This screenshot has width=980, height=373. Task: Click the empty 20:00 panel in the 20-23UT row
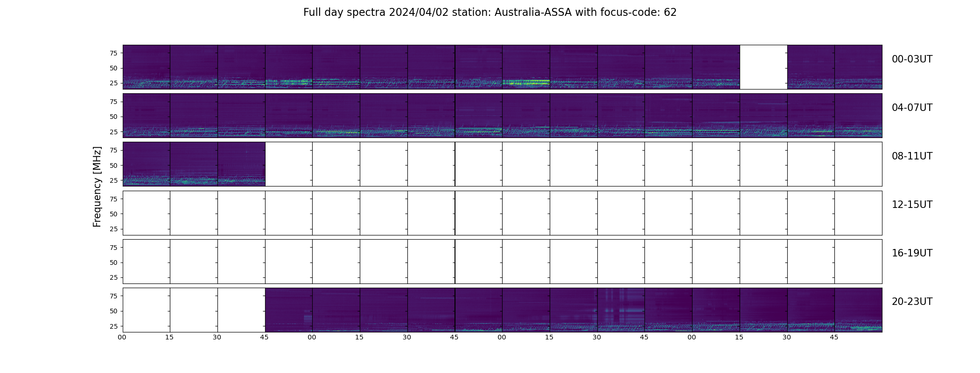click(x=147, y=310)
